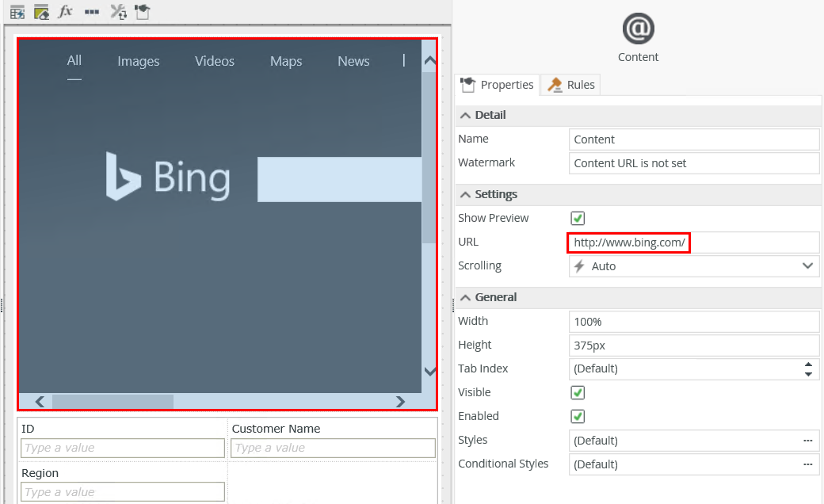This screenshot has width=824, height=504.
Task: Click the Region label
Action: [40, 473]
